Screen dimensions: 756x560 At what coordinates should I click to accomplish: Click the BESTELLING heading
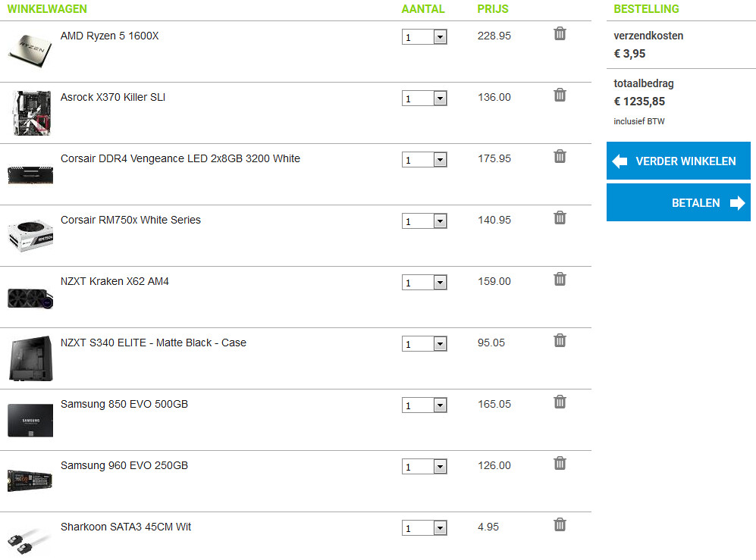(646, 9)
